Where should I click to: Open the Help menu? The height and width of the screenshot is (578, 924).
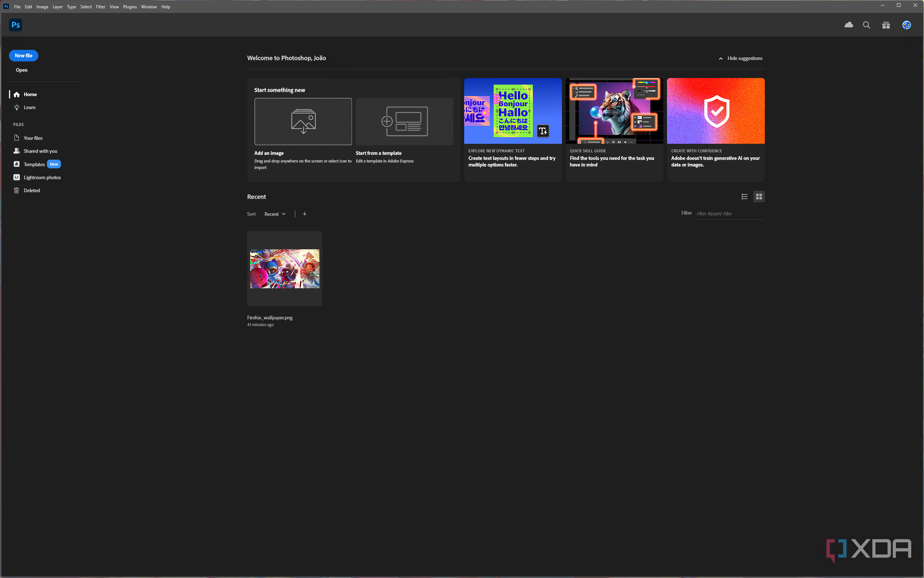coord(166,7)
